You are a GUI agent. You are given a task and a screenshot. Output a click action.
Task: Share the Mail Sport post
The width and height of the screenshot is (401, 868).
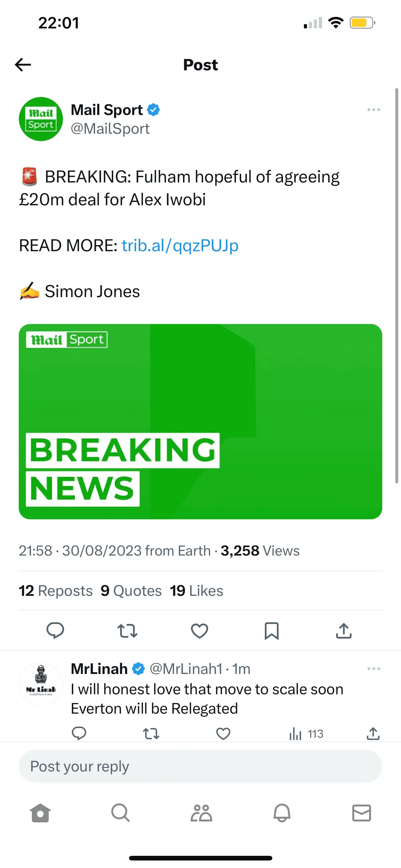pos(344,631)
